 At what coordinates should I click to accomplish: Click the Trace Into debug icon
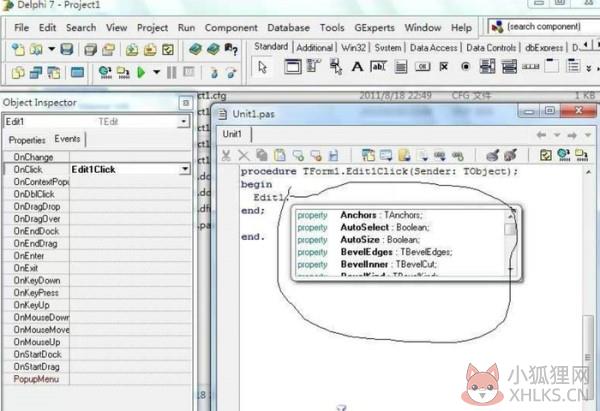pos(214,72)
